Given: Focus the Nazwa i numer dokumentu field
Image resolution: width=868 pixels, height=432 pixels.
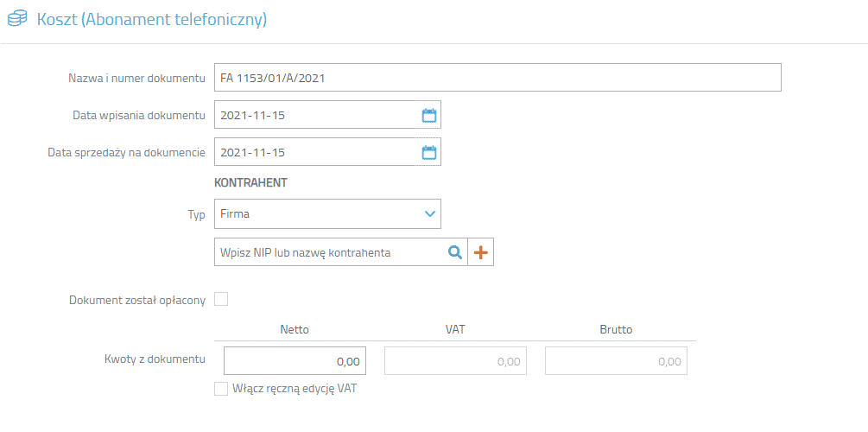Looking at the screenshot, I should coord(497,78).
